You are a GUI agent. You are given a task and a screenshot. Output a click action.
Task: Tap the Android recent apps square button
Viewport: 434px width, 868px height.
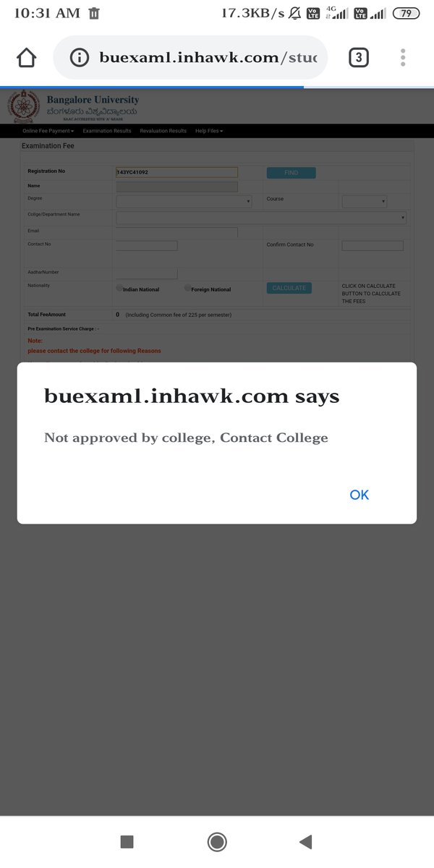point(127,841)
